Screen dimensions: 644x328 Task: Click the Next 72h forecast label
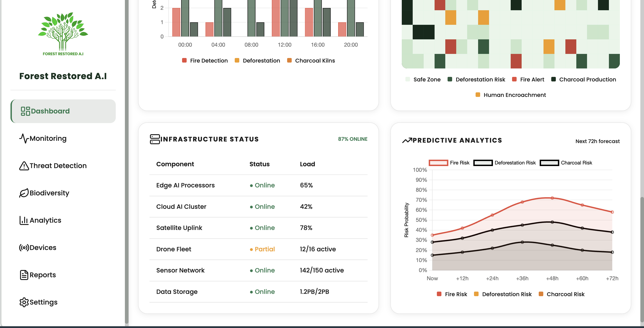click(x=597, y=141)
